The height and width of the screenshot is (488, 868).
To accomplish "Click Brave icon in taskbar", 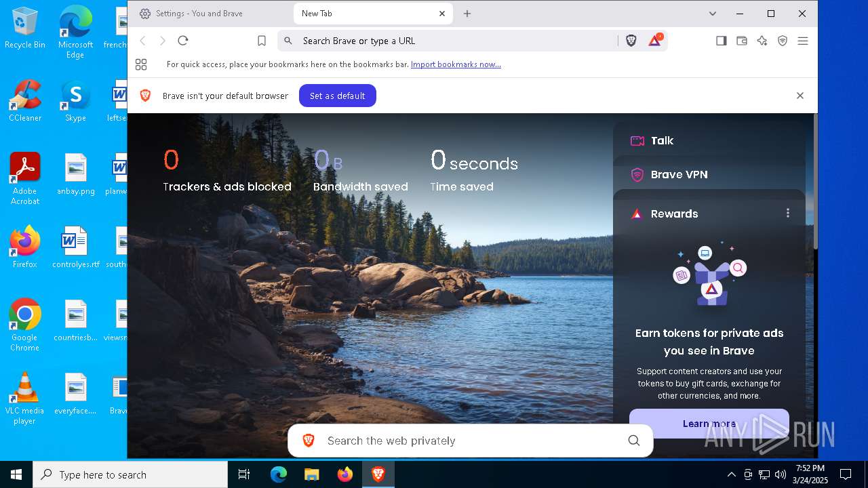I will (x=378, y=474).
